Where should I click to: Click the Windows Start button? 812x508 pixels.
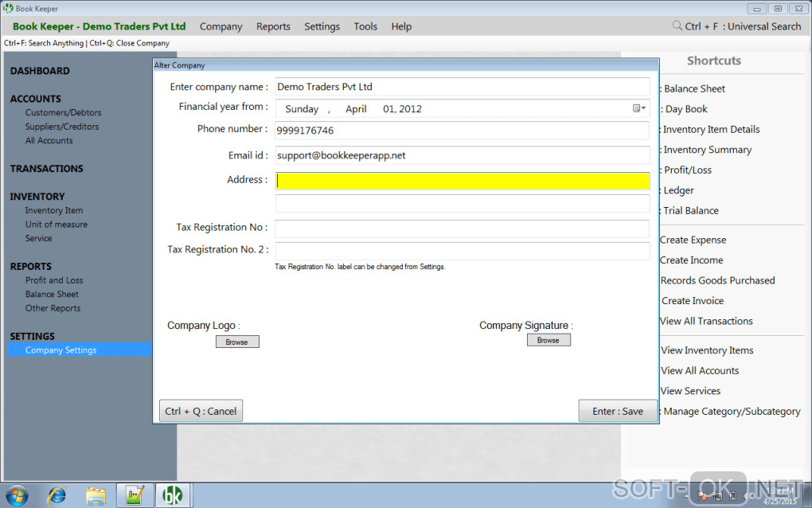(18, 495)
